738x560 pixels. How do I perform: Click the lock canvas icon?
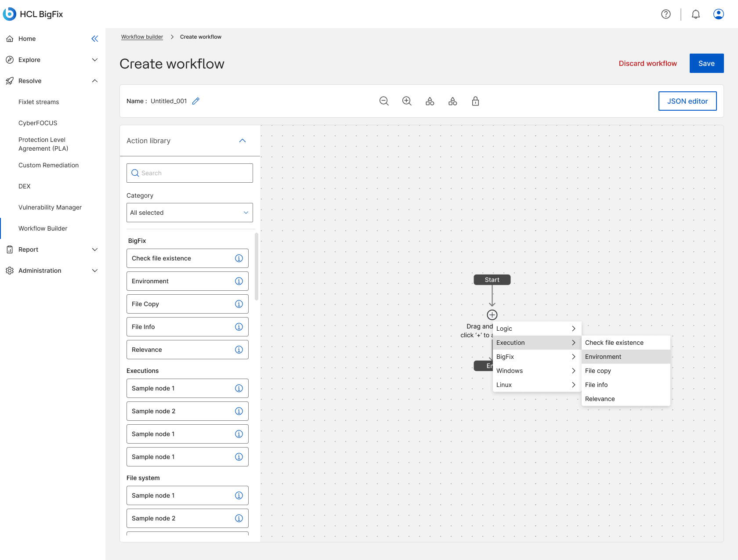(x=475, y=101)
